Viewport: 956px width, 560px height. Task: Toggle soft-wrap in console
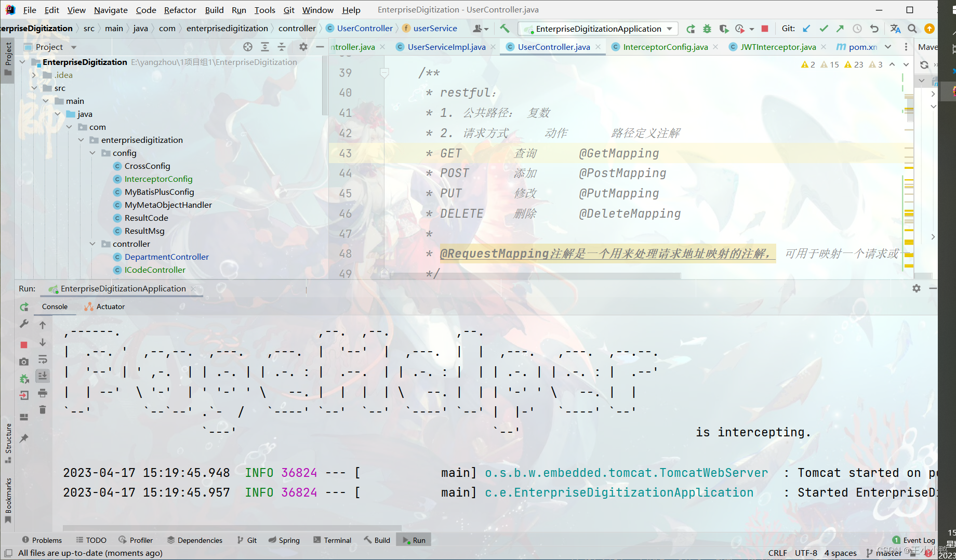[x=43, y=359]
